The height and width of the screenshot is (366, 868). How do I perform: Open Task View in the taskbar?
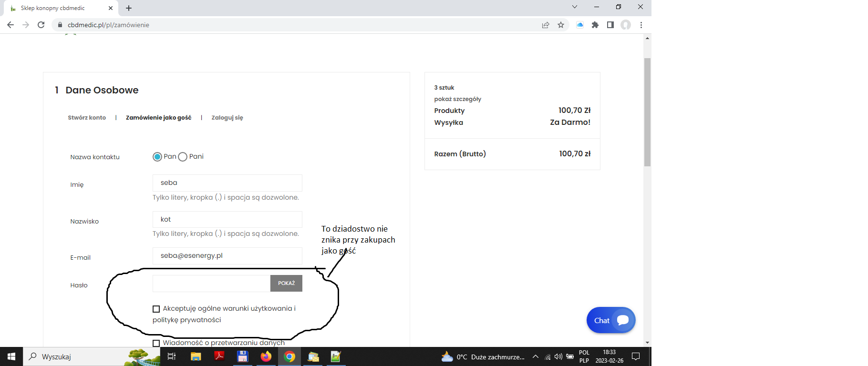[172, 356]
